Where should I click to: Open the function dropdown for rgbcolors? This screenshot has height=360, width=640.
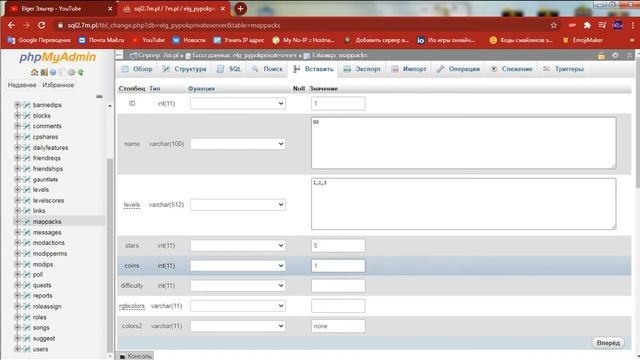tap(238, 306)
